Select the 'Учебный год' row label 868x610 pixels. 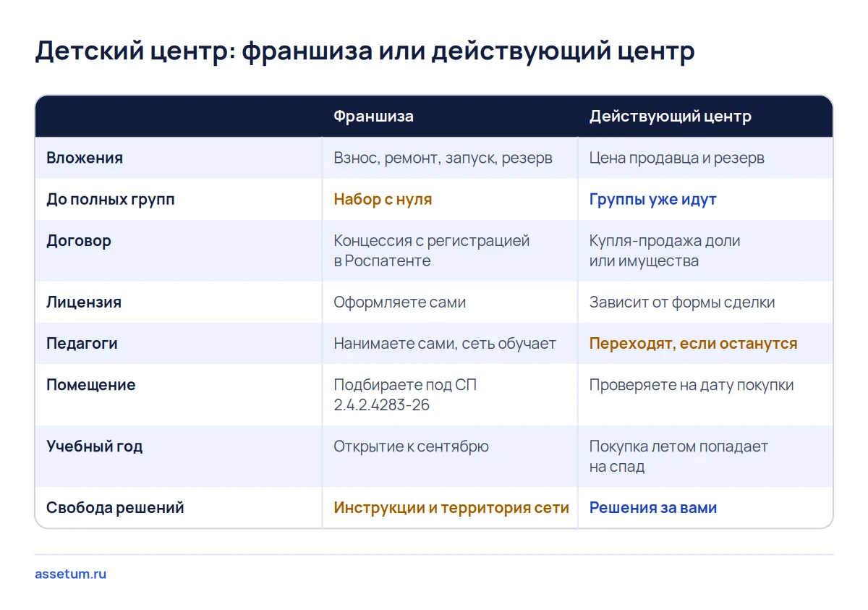coord(95,446)
